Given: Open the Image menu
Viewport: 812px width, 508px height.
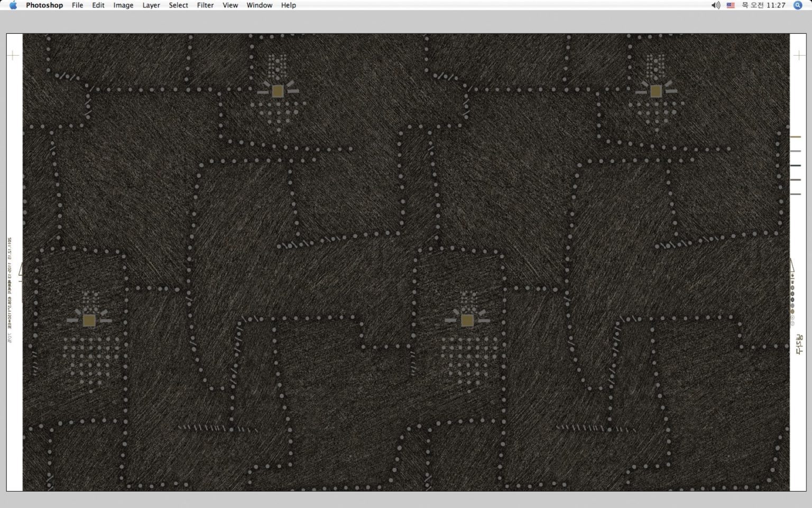Looking at the screenshot, I should [x=123, y=5].
